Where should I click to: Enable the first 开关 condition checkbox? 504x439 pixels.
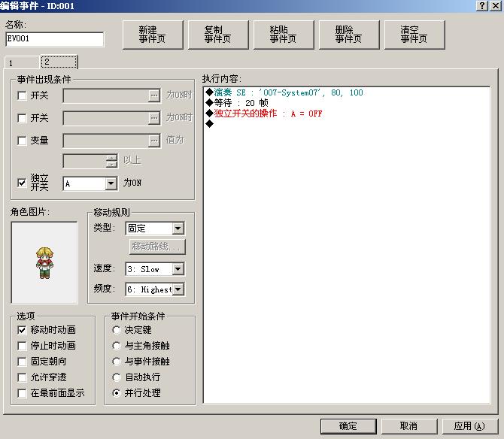22,95
